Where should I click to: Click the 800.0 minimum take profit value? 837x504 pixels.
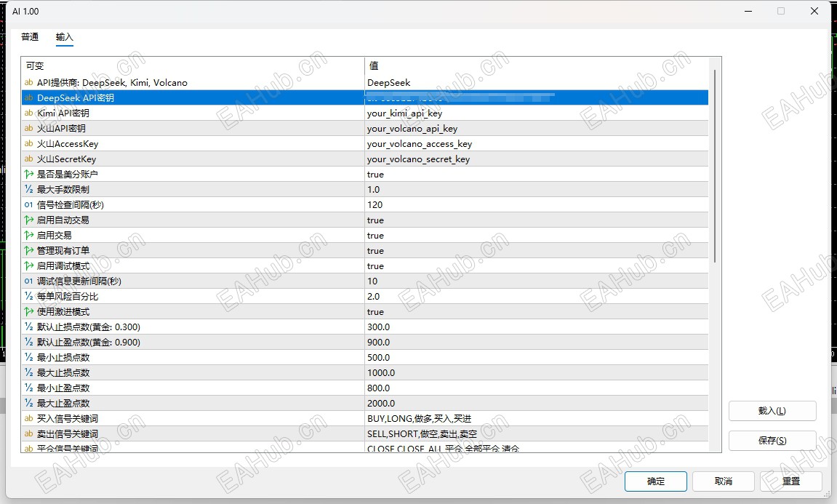coord(378,388)
